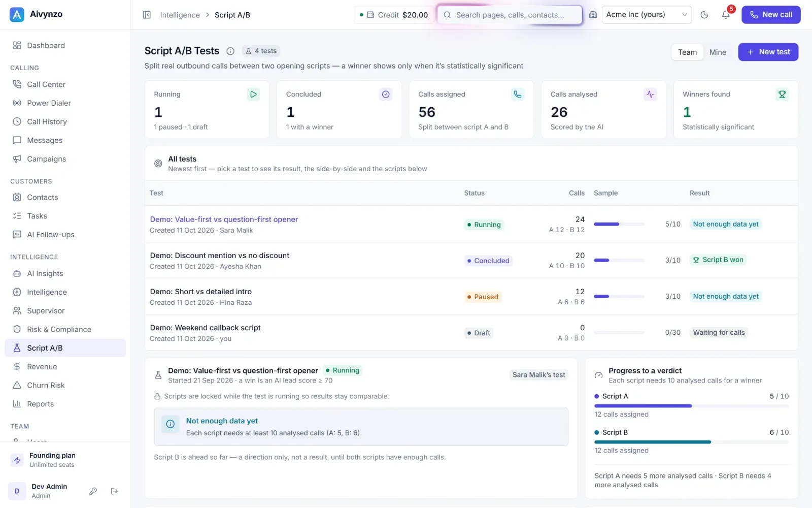Log out using the sign-out icon
Image resolution: width=812 pixels, height=508 pixels.
click(x=114, y=491)
